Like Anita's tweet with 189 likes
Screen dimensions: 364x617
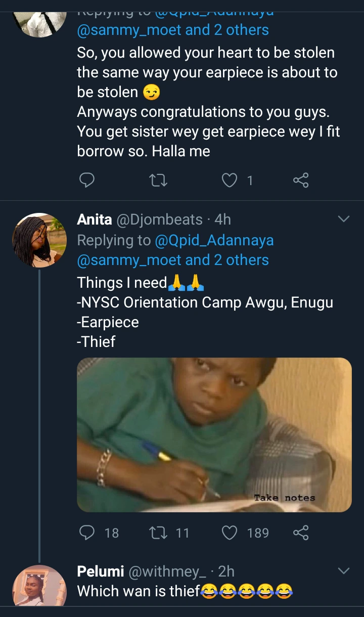(230, 532)
